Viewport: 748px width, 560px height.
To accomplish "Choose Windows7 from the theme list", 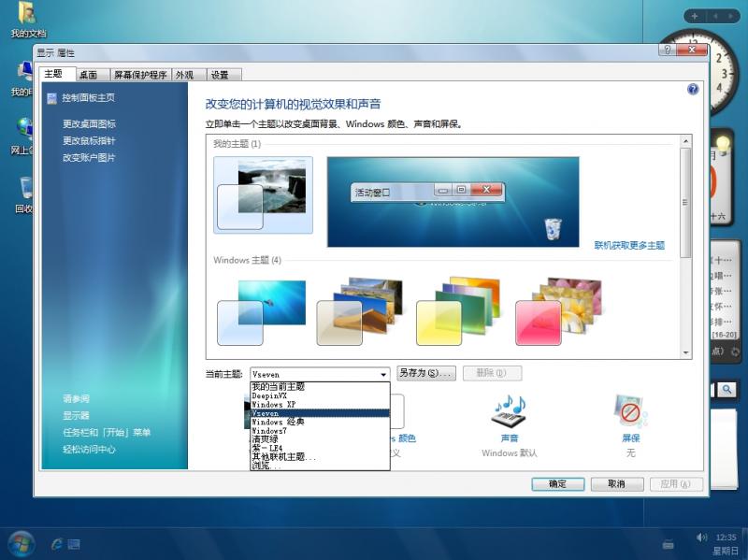I will 320,430.
